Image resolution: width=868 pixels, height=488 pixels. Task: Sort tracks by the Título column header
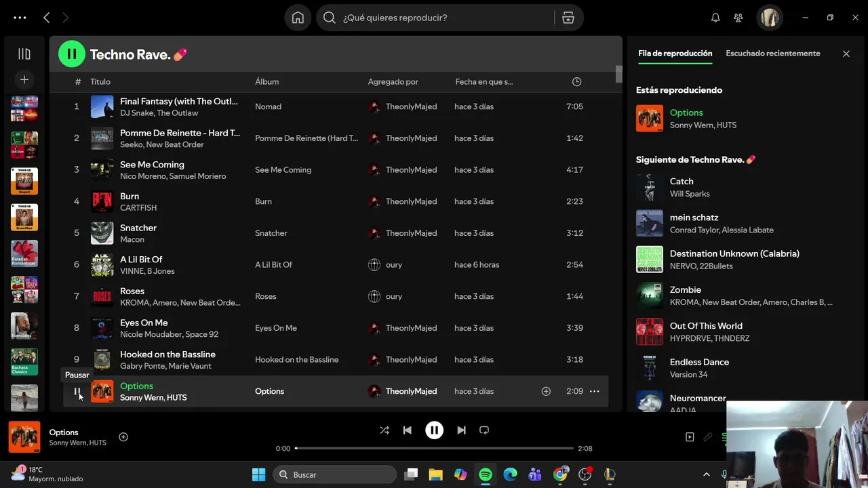point(100,81)
